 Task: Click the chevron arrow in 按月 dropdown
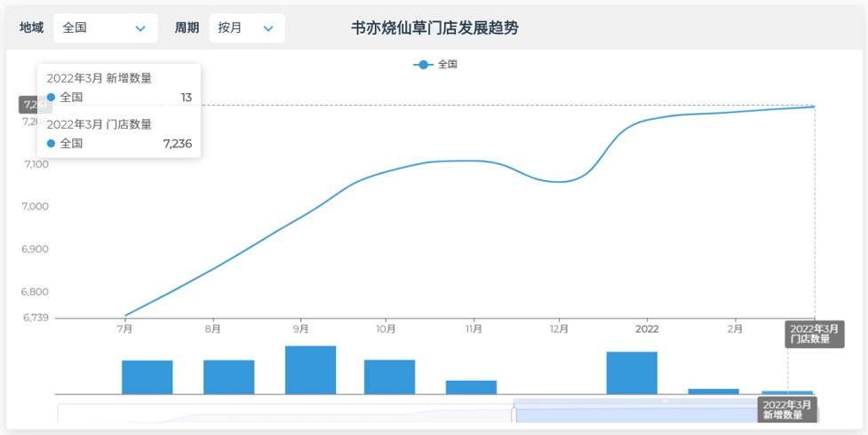pos(268,28)
